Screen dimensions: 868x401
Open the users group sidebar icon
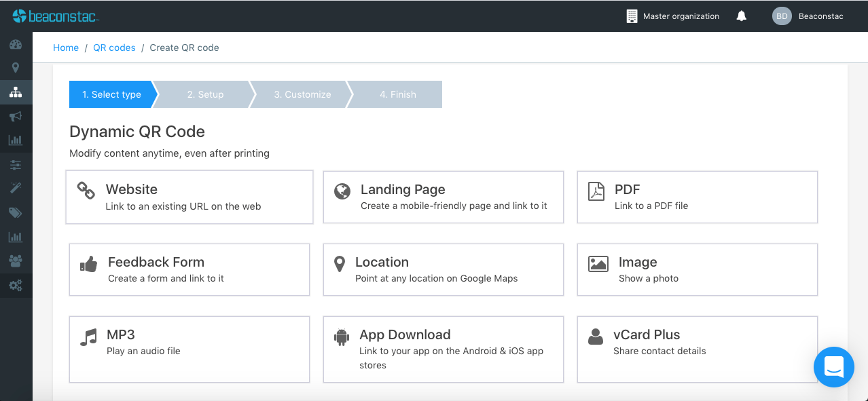point(16,261)
